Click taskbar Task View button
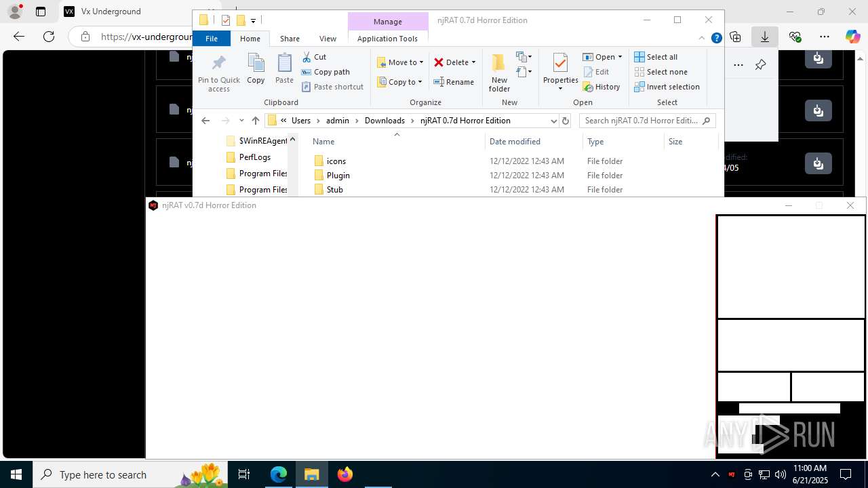The height and width of the screenshot is (488, 868). [x=244, y=474]
